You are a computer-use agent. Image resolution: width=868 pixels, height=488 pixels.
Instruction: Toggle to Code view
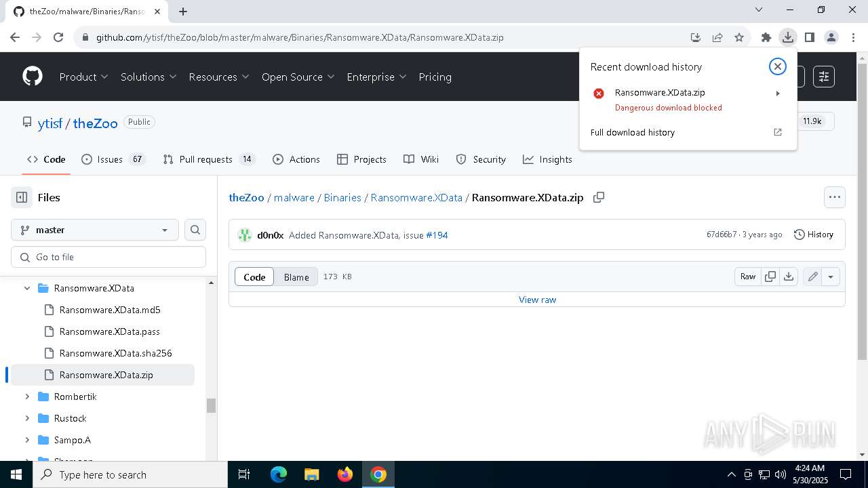pos(254,277)
